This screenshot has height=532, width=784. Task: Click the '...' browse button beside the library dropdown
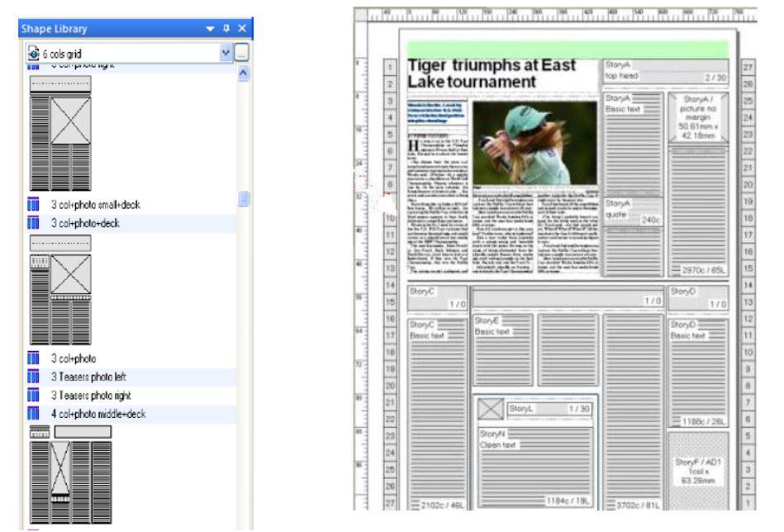pos(241,53)
